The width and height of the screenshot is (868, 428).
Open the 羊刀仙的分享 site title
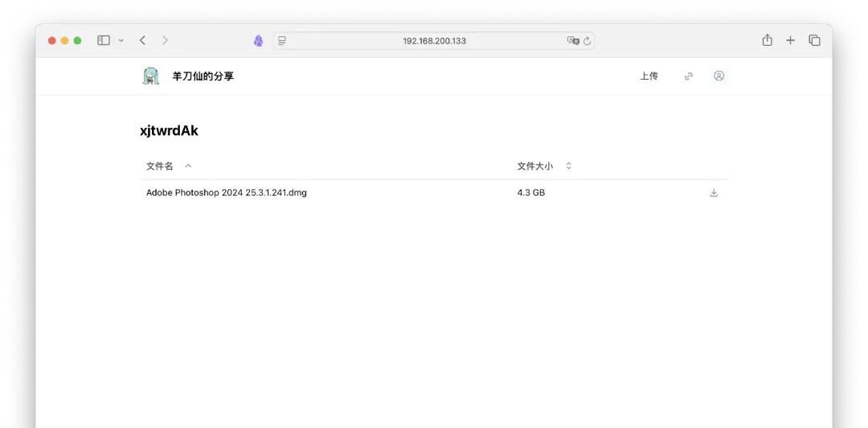tap(203, 76)
